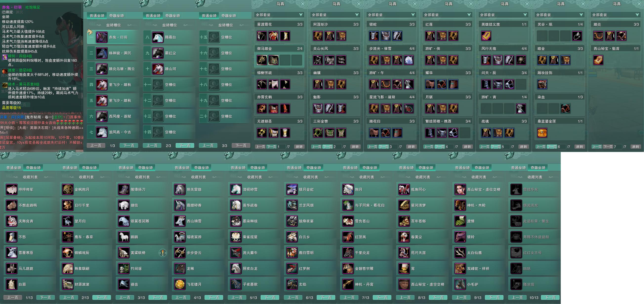This screenshot has width=644, height=304.
Task: Pick the 小毛驴 donkey mount icon
Action: click(x=460, y=284)
